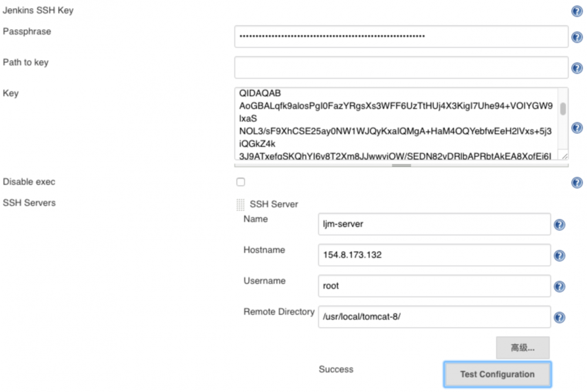Image resolution: width=587 pixels, height=392 pixels.
Task: Click the SSH Server drag handle icon
Action: [x=239, y=204]
